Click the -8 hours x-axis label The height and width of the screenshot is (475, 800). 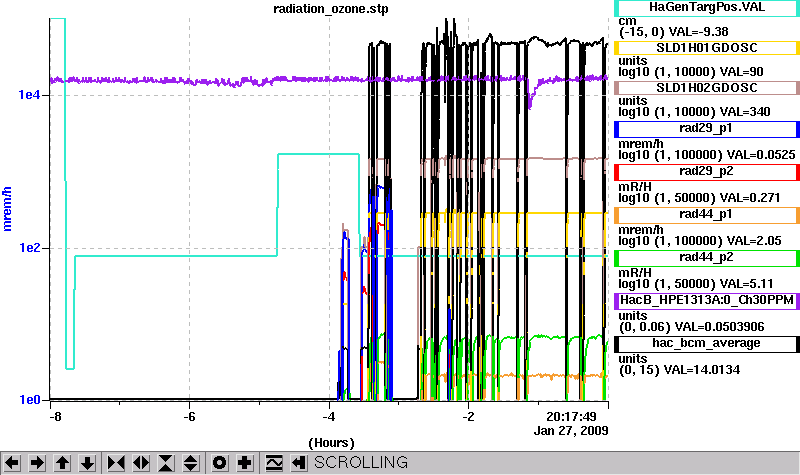pos(55,416)
